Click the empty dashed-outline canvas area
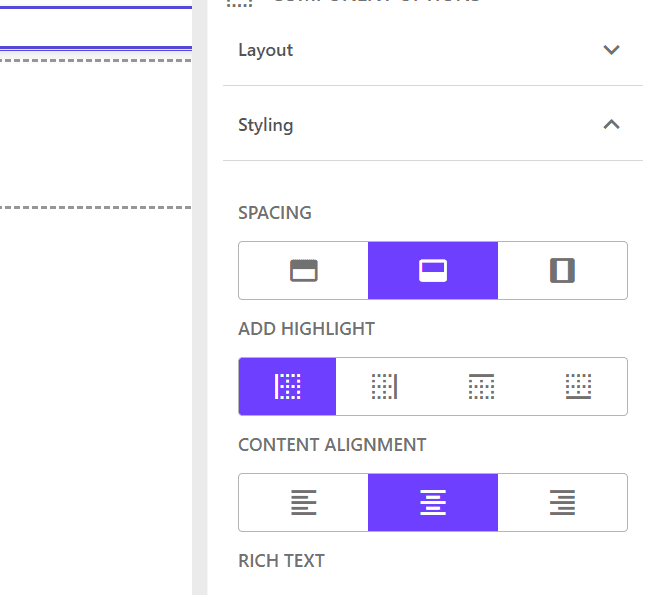This screenshot has height=595, width=651. coord(95,133)
